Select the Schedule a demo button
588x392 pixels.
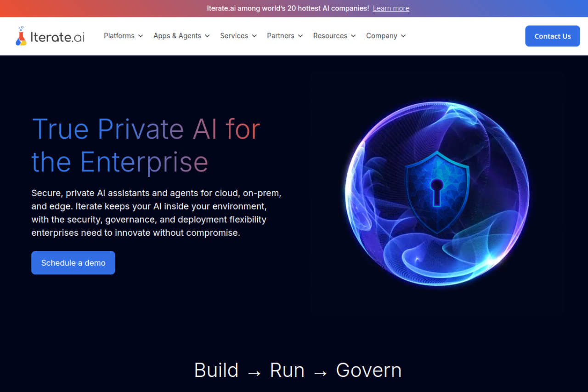(73, 263)
